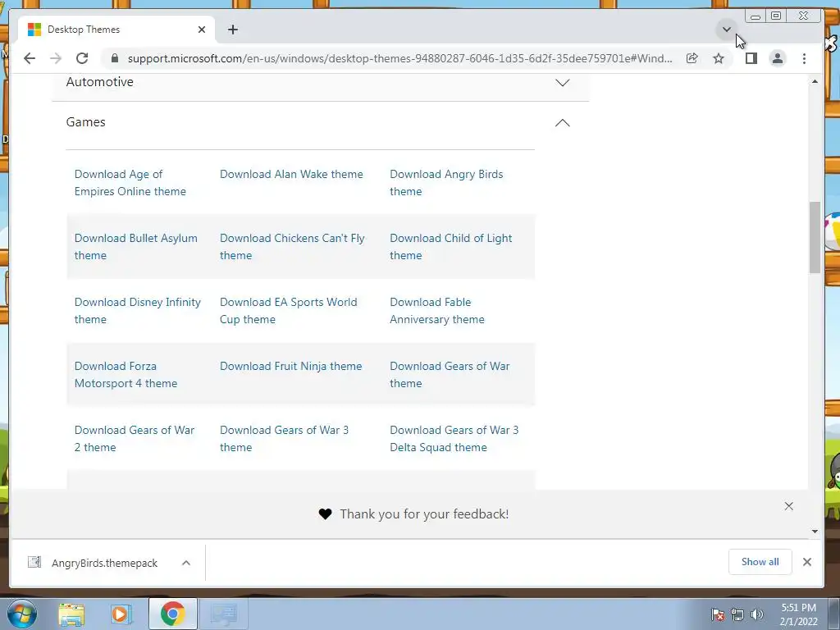Image resolution: width=840 pixels, height=630 pixels.
Task: Open Download Fruit Ninja theme link
Action: click(x=291, y=367)
